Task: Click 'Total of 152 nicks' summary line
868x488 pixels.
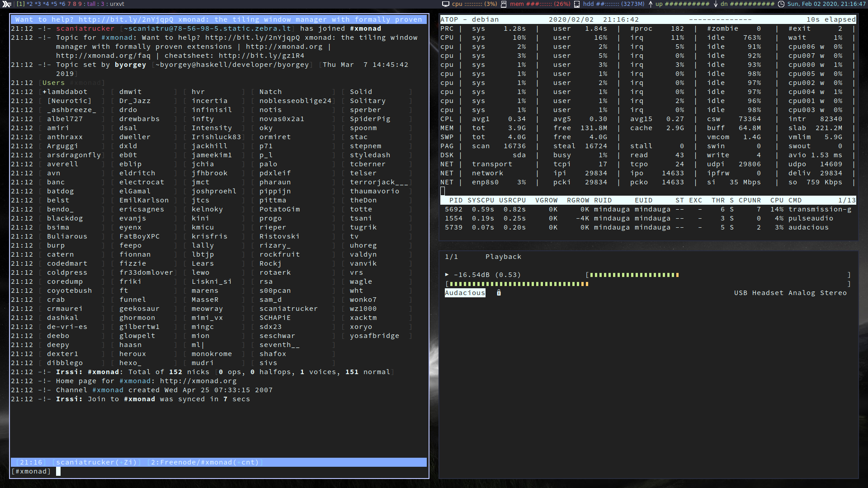Action: [169, 372]
